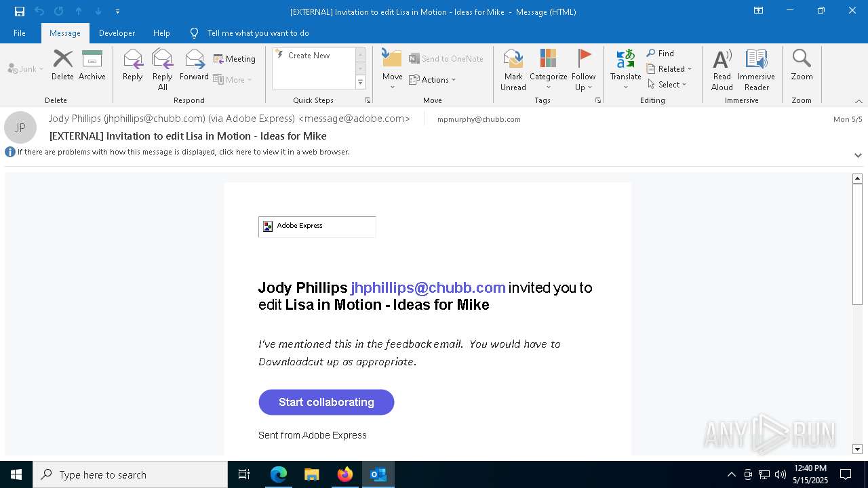Open Move to folder dropdown
This screenshot has width=868, height=488.
point(392,70)
